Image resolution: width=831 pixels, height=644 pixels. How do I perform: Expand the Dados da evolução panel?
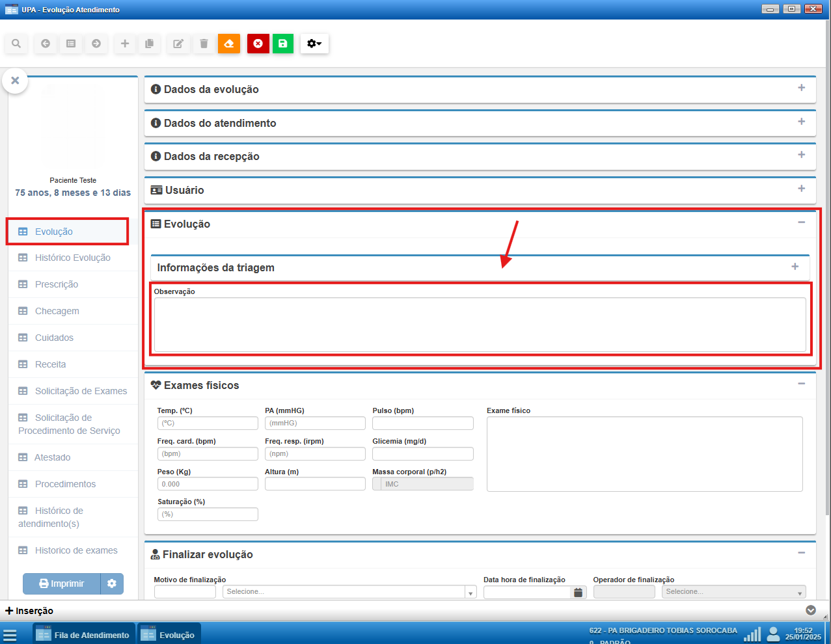click(801, 88)
